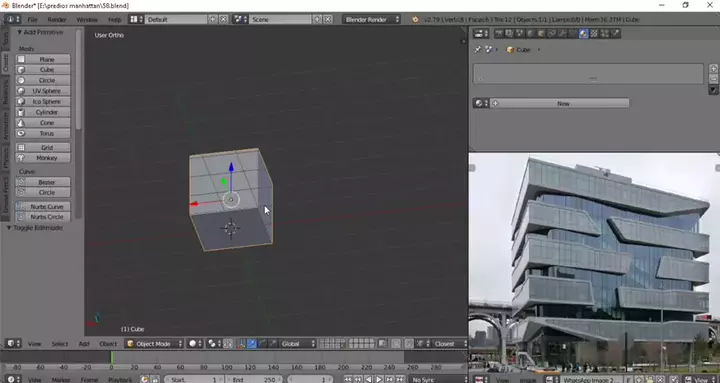This screenshot has height=383, width=720.
Task: Open the Blender Render engine dropdown
Action: [x=371, y=19]
